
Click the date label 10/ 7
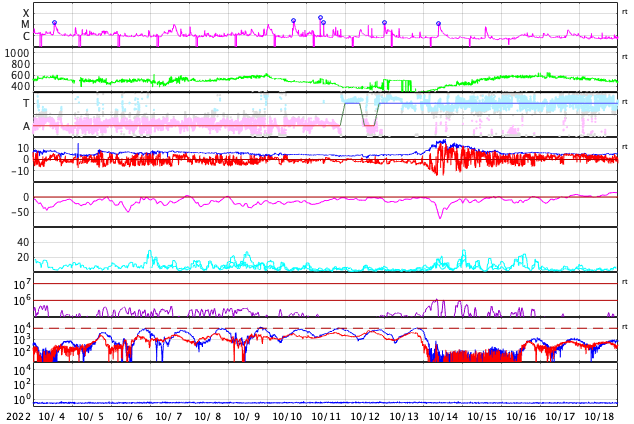pos(169,417)
